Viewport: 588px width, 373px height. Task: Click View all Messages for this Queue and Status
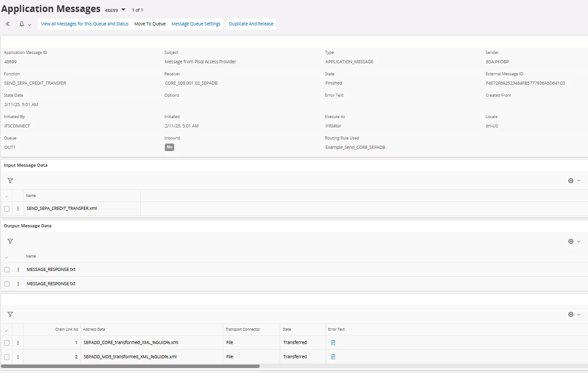[85, 24]
